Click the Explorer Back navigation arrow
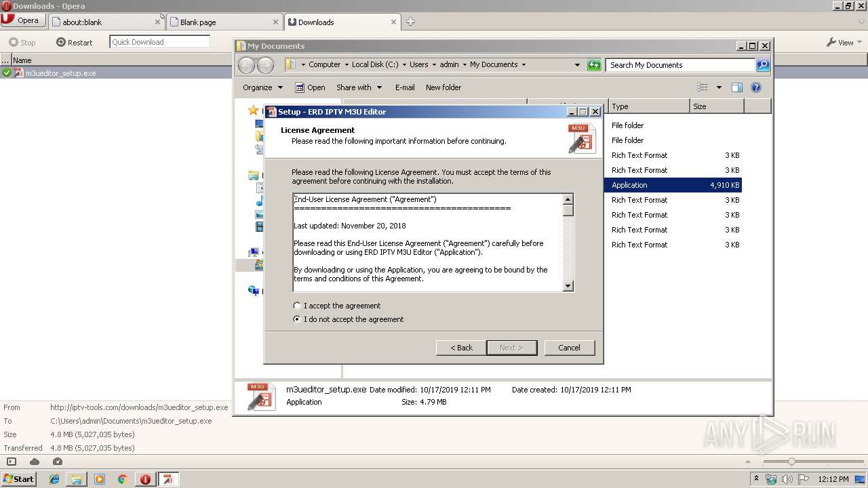 246,65
